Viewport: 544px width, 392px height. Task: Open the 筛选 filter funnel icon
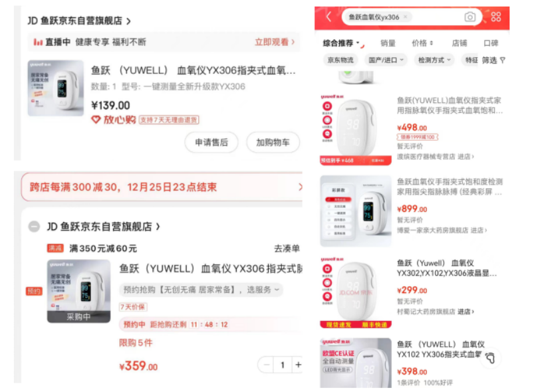click(502, 60)
